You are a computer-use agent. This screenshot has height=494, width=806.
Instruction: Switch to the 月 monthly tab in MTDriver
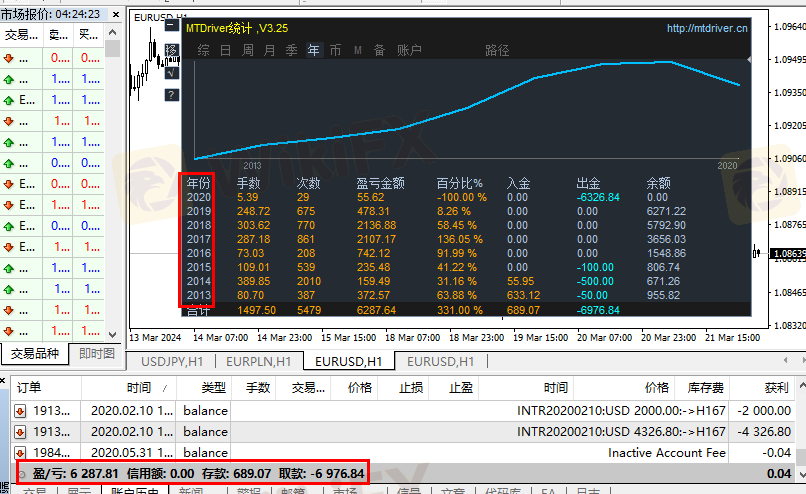click(269, 50)
